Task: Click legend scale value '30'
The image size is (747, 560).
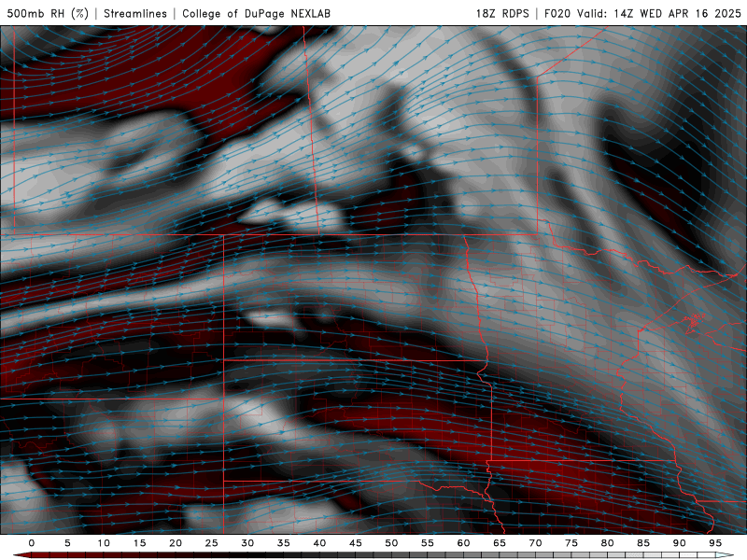Action: coord(247,543)
